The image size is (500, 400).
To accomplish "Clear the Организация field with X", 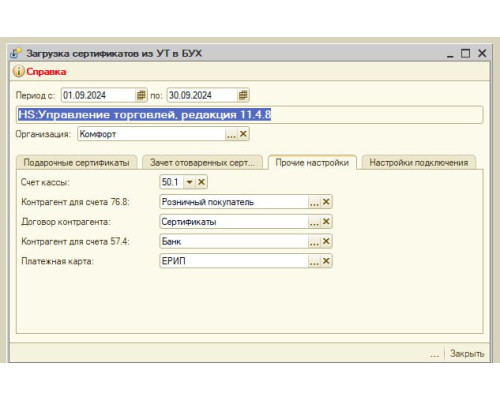I will point(243,134).
